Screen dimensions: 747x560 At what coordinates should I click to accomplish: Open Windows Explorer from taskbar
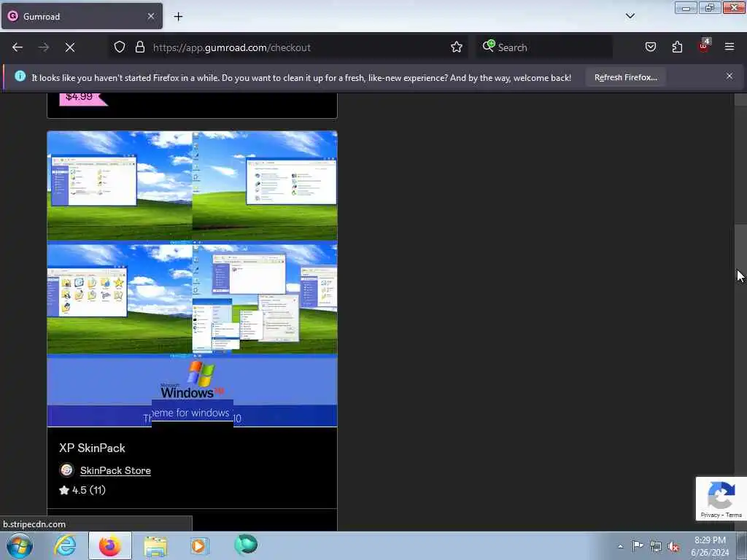[x=155, y=545]
